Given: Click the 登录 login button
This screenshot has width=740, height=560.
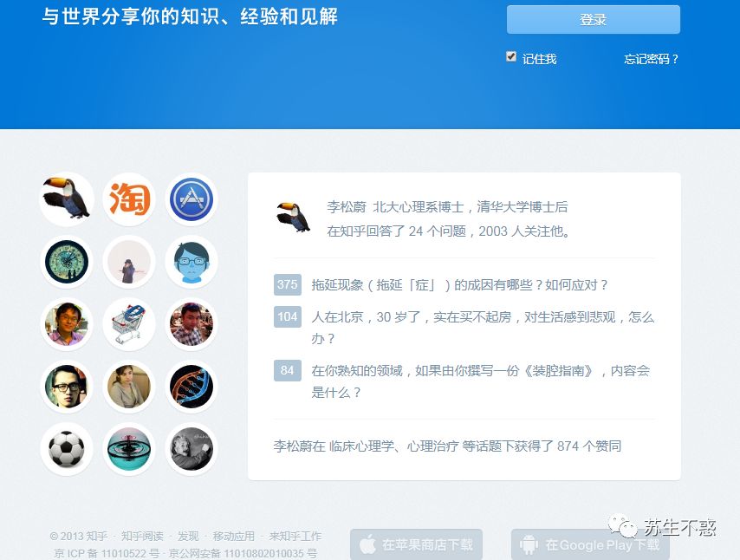Looking at the screenshot, I should point(594,19).
